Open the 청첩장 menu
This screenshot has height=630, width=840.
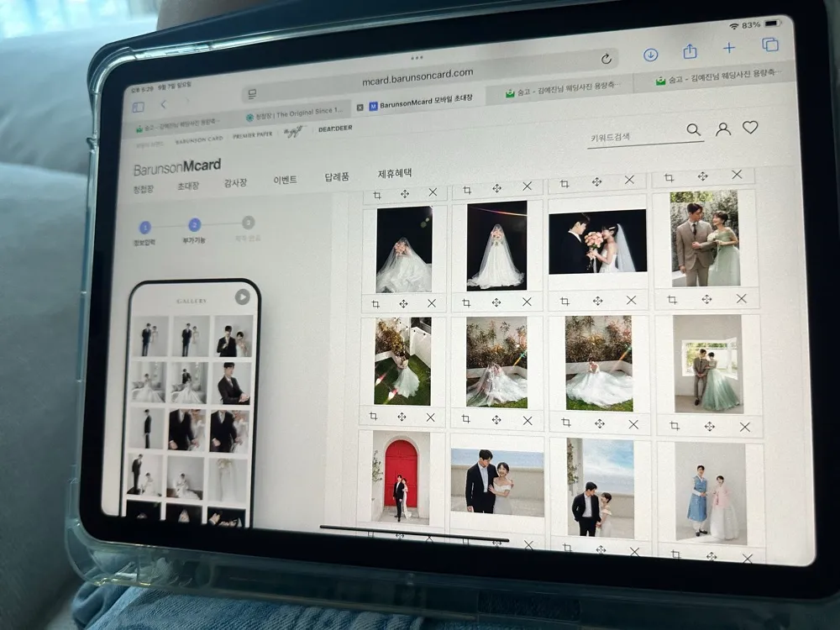coord(144,189)
